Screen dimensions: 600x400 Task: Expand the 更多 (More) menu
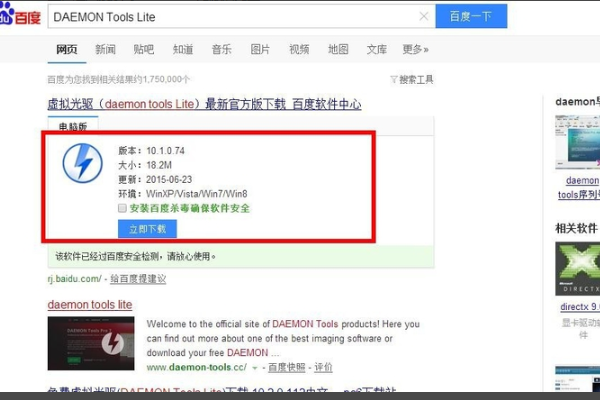pyautogui.click(x=415, y=49)
